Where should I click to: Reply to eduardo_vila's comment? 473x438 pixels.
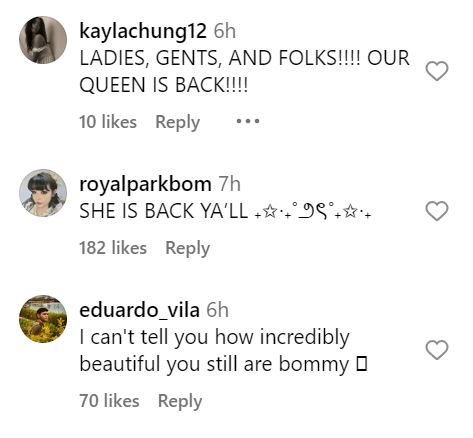pyautogui.click(x=180, y=401)
